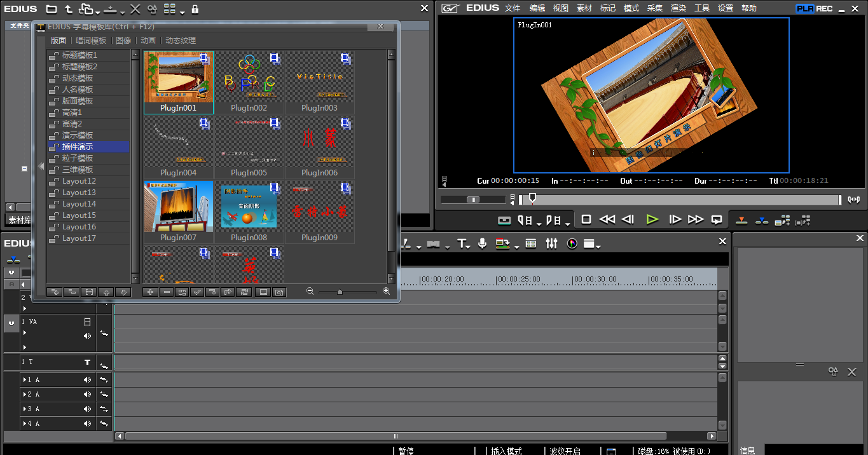Click the fast forward button

(x=696, y=219)
